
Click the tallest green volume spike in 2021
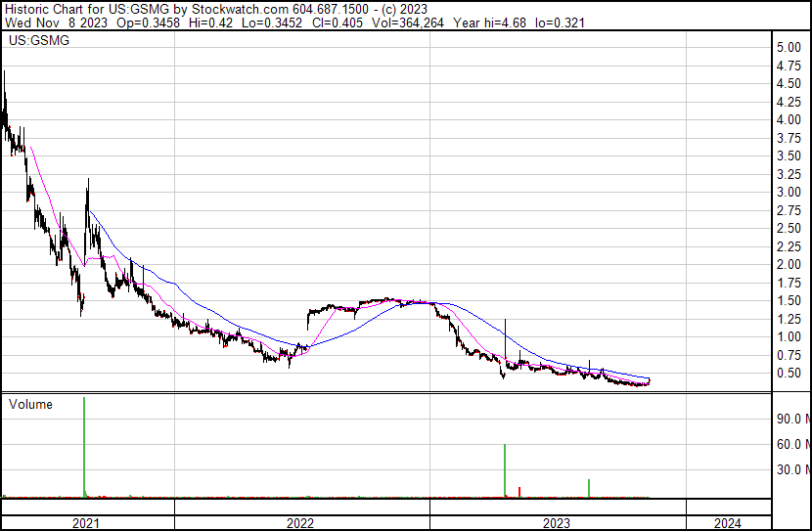[84, 447]
